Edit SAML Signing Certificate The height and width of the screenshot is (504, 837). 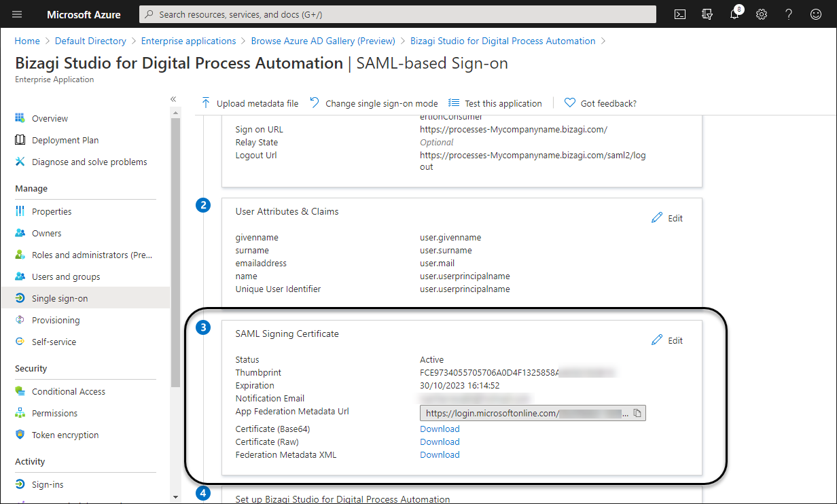point(667,340)
